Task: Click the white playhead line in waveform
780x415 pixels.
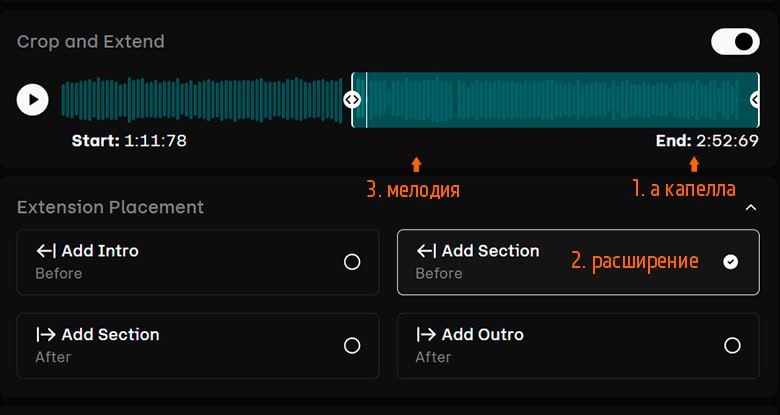Action: tap(367, 100)
